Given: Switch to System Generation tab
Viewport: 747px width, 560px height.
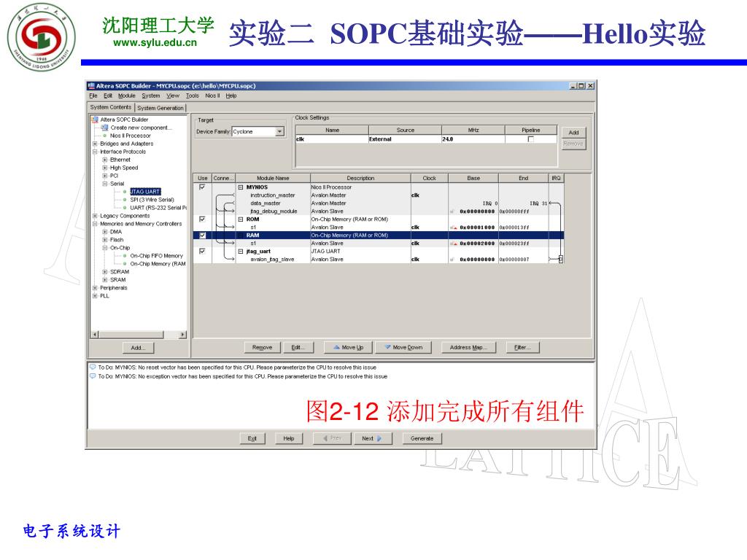Looking at the screenshot, I should 160,108.
